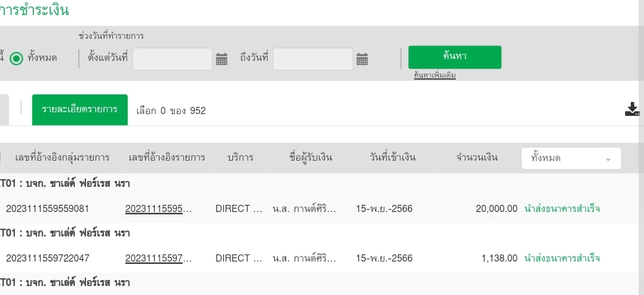Open the ค้นหาเพิ่มเติม link
Image resolution: width=644 pixels, height=295 pixels.
pos(434,75)
